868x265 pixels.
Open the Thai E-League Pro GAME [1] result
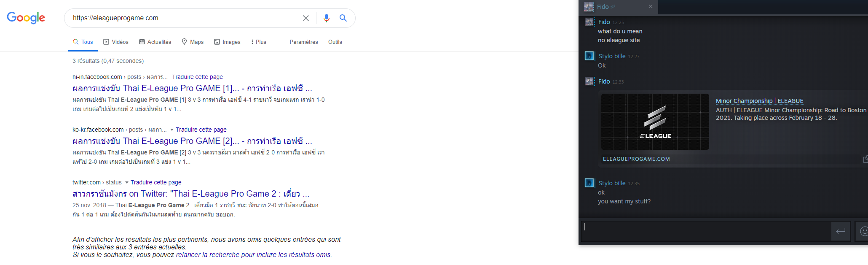[192, 88]
